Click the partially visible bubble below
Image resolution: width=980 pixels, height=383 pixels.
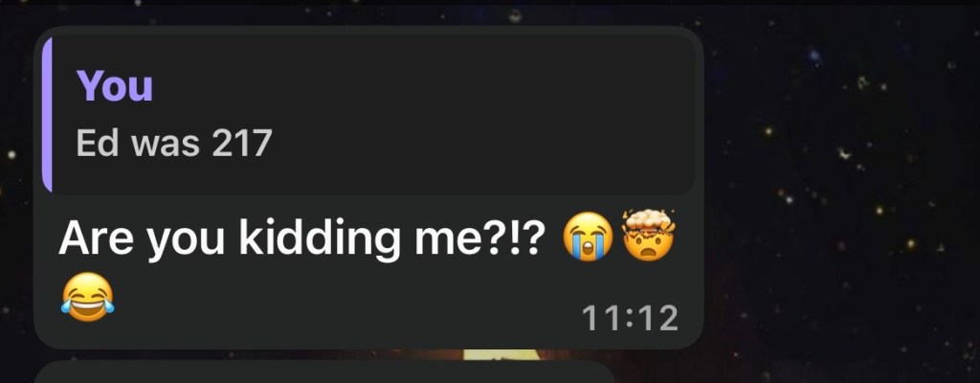pos(325,372)
